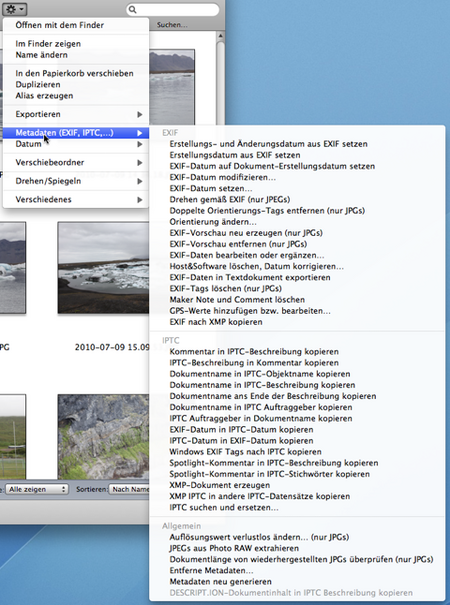Open the Alle zeigen filter dropdown

[37, 489]
